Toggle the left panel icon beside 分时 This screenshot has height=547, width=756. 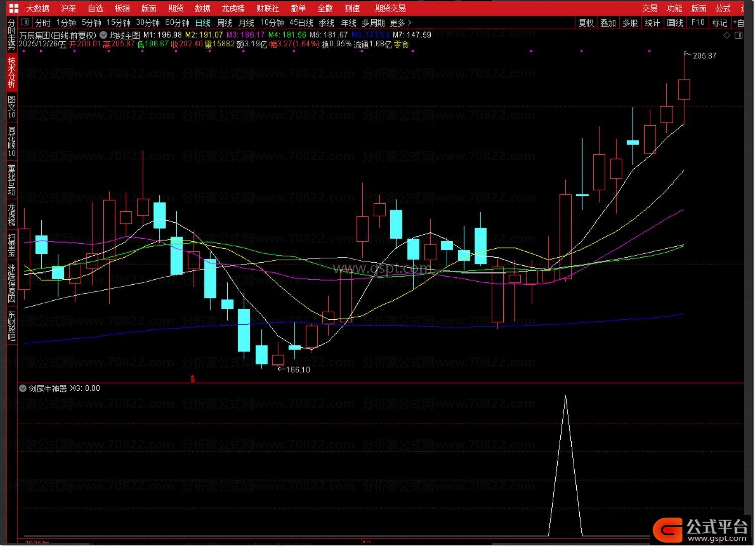tap(25, 22)
